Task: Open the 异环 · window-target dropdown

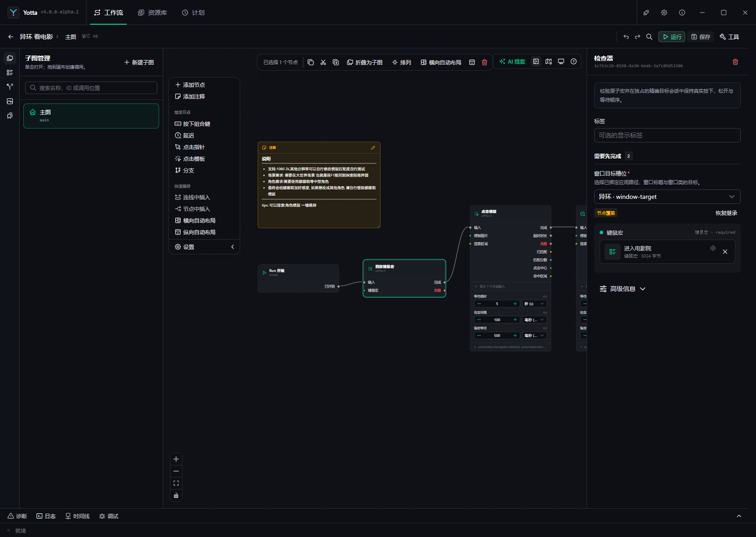Action: tap(667, 197)
